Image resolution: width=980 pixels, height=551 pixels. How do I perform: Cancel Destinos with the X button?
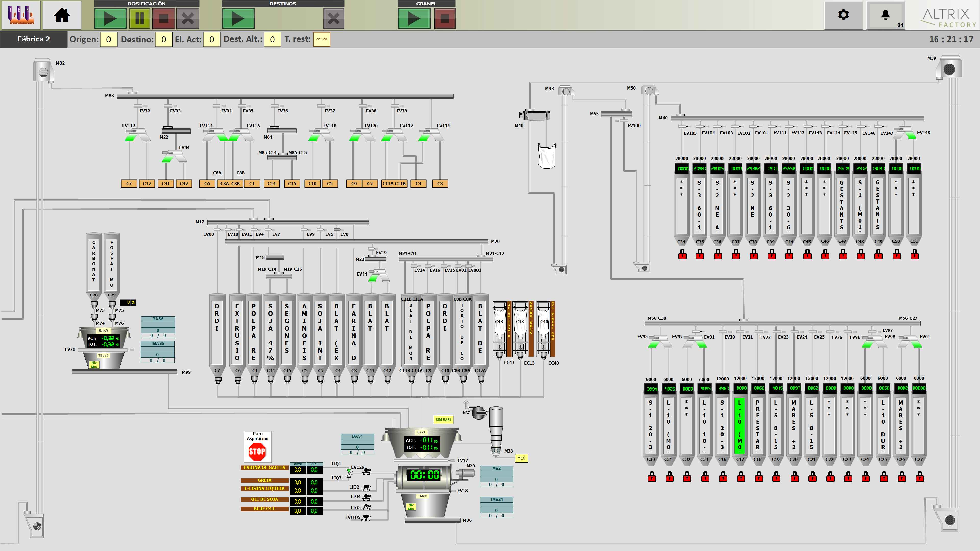pyautogui.click(x=333, y=18)
